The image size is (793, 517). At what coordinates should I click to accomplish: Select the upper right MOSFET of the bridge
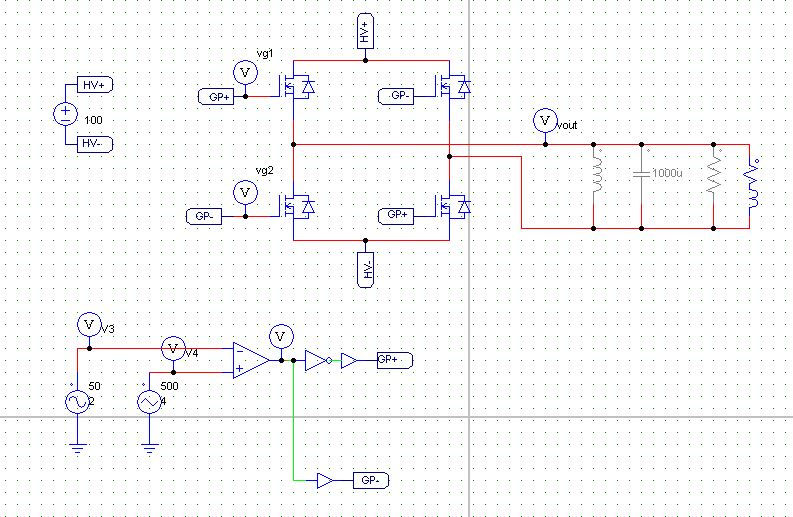[453, 87]
